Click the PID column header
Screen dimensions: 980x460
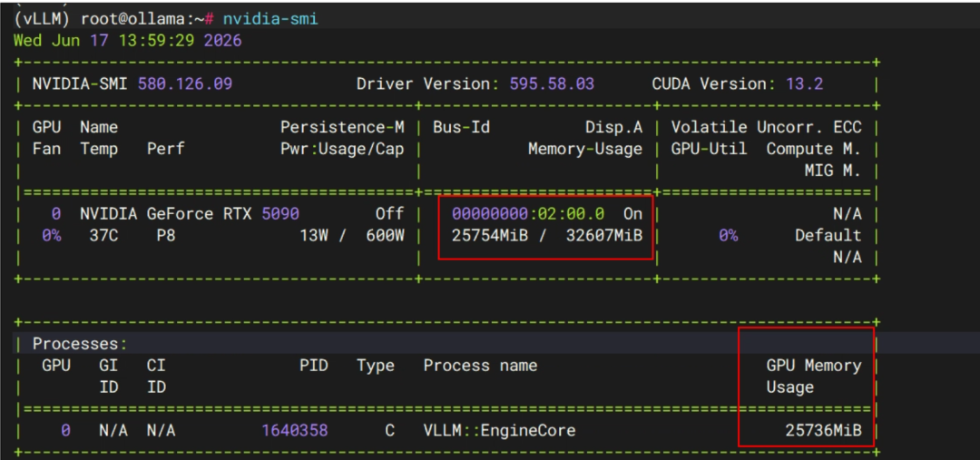[314, 366]
